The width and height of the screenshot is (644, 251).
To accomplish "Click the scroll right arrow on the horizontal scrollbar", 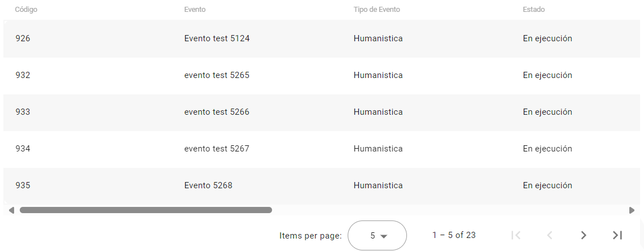I will 632,210.
